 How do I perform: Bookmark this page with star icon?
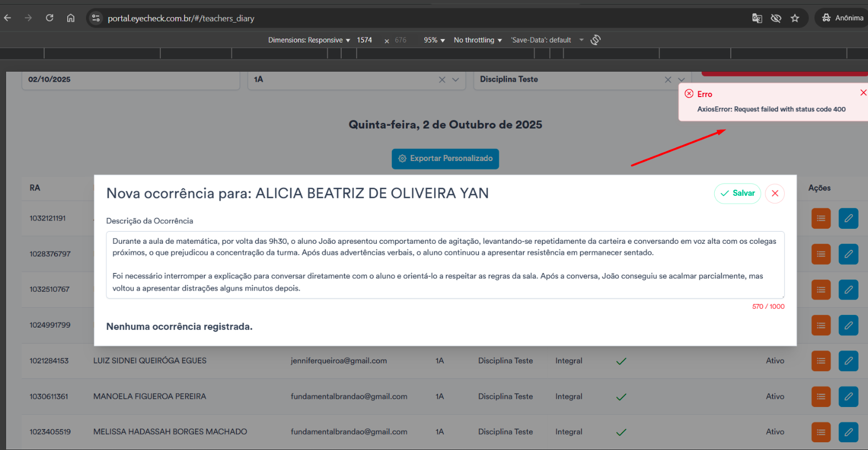click(x=795, y=18)
